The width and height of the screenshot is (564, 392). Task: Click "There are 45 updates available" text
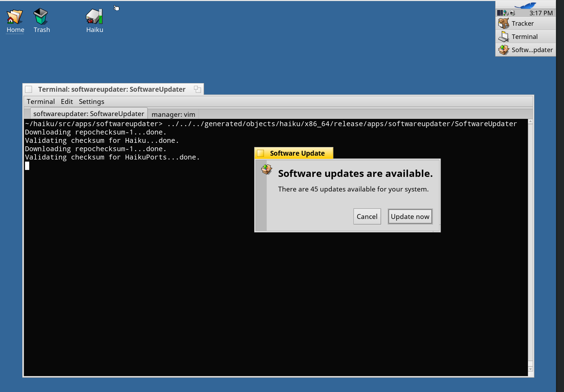[353, 189]
